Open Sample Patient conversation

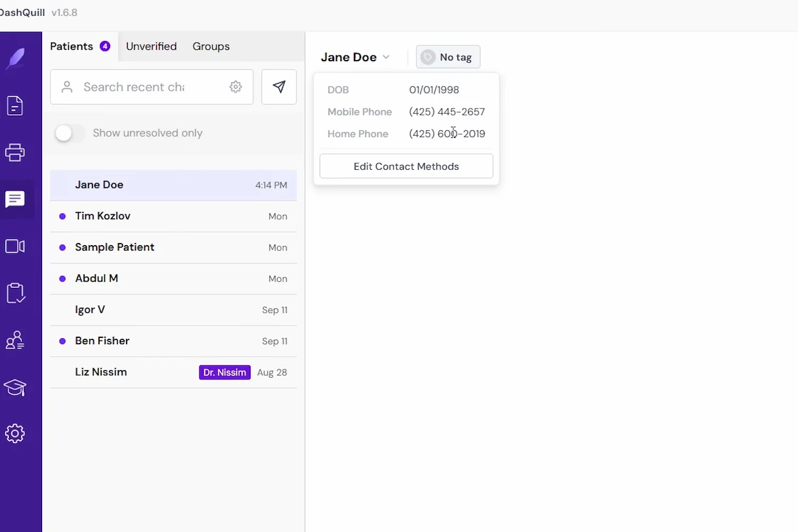pyautogui.click(x=173, y=247)
